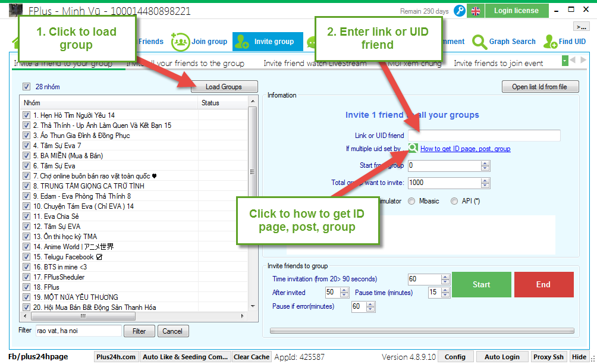Click the group list horizontal scrollbar thumb
This screenshot has width=597, height=364.
(83, 316)
